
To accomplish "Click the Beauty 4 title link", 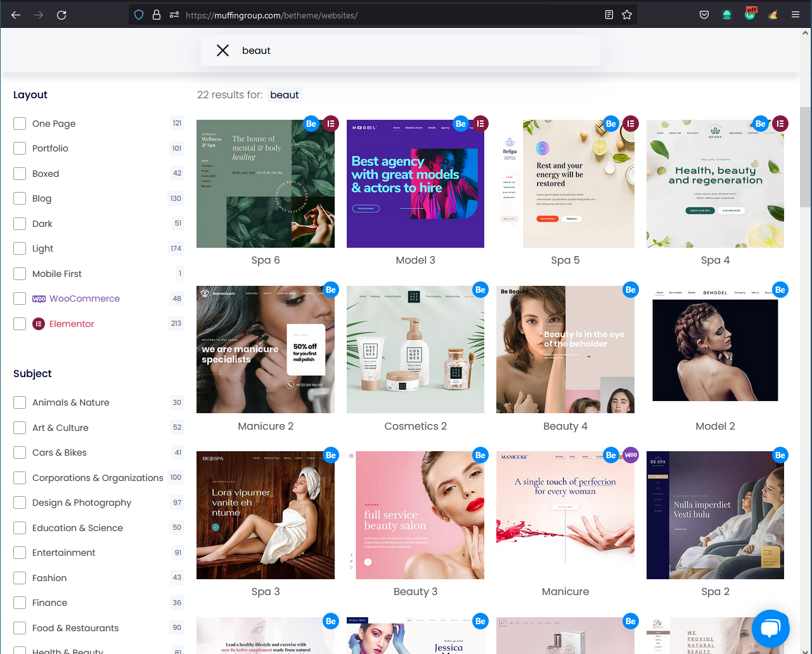I will [565, 426].
